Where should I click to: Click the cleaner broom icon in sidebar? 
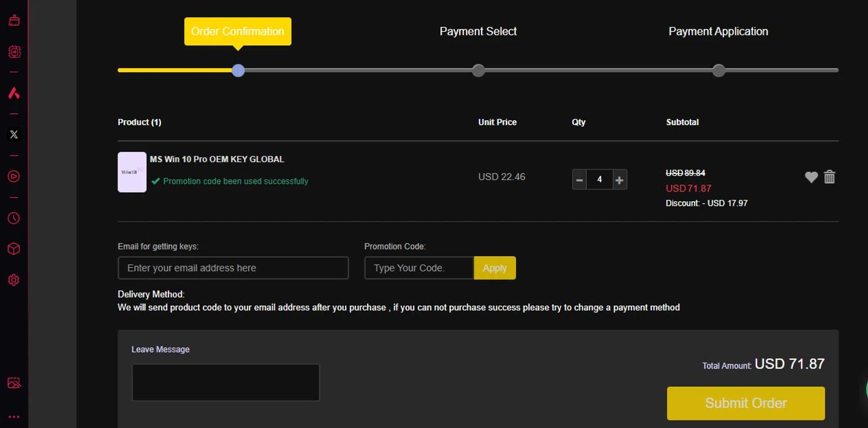(14, 21)
